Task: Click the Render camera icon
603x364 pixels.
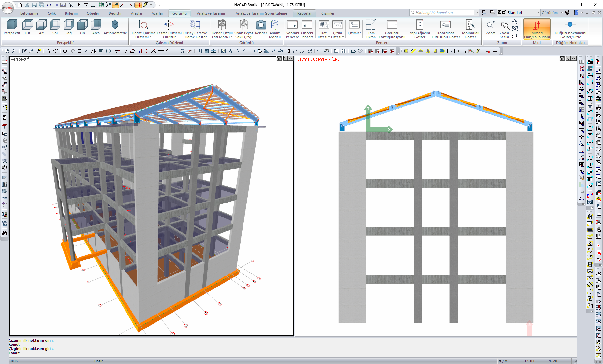Action: (261, 25)
